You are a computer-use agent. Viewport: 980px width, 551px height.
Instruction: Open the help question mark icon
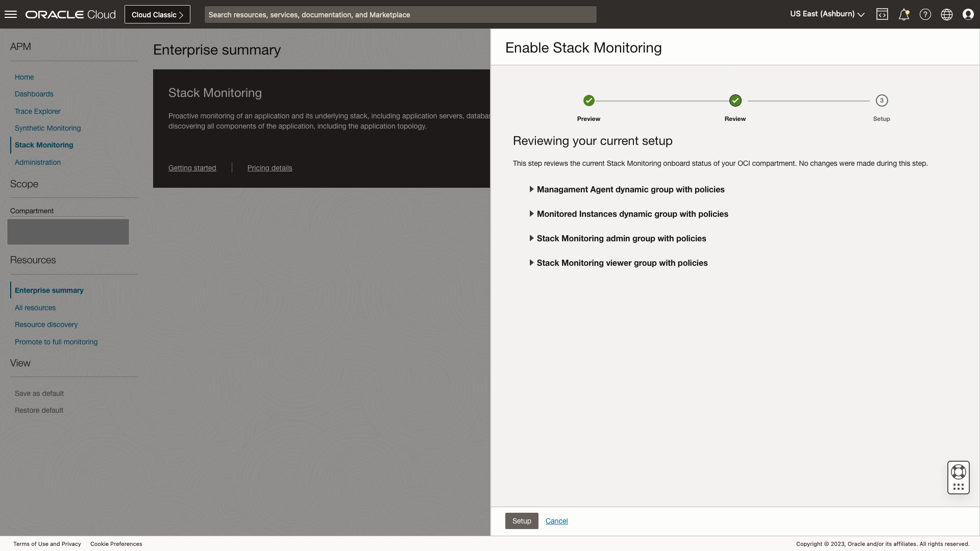point(925,14)
